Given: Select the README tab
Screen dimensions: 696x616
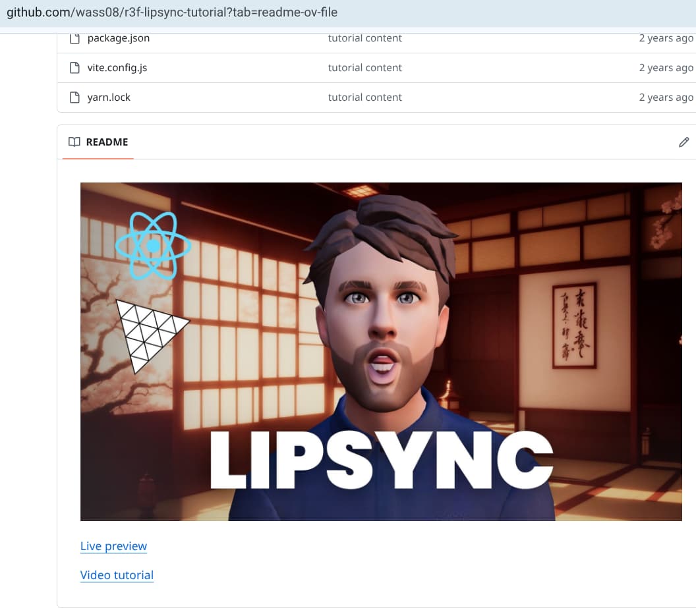Looking at the screenshot, I should pyautogui.click(x=107, y=142).
